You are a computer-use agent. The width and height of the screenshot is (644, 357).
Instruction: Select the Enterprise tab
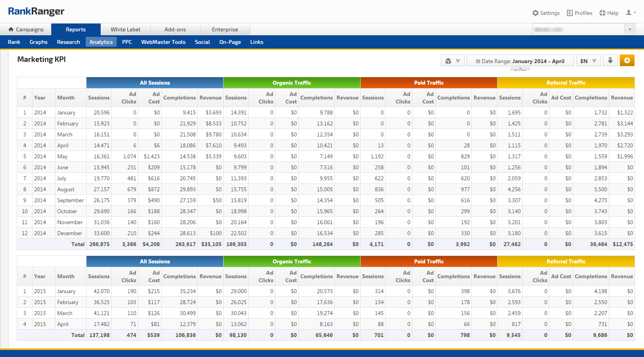coord(225,29)
